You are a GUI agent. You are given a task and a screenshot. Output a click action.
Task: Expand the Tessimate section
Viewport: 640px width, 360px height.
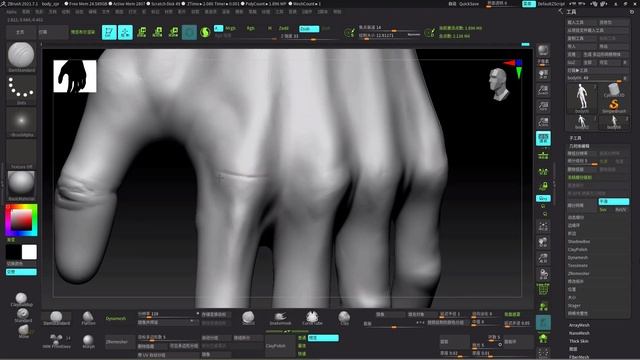click(x=578, y=265)
